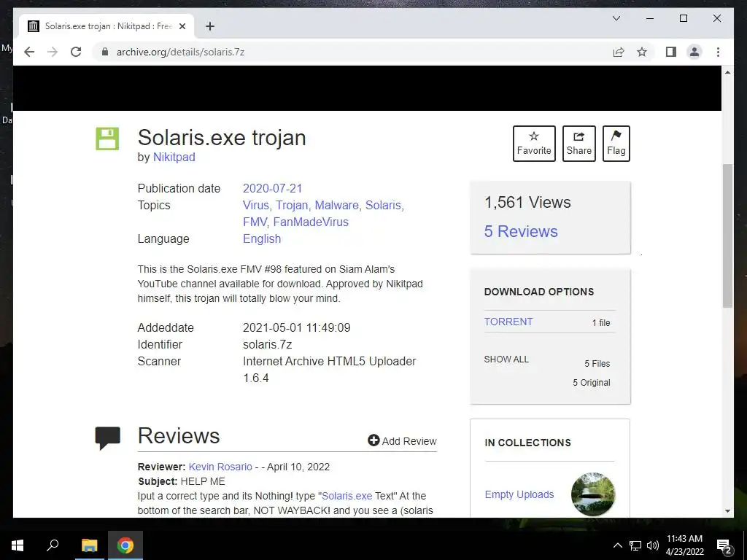This screenshot has height=560, width=747.
Task: Click the scrollbar down arrow
Action: 727,511
